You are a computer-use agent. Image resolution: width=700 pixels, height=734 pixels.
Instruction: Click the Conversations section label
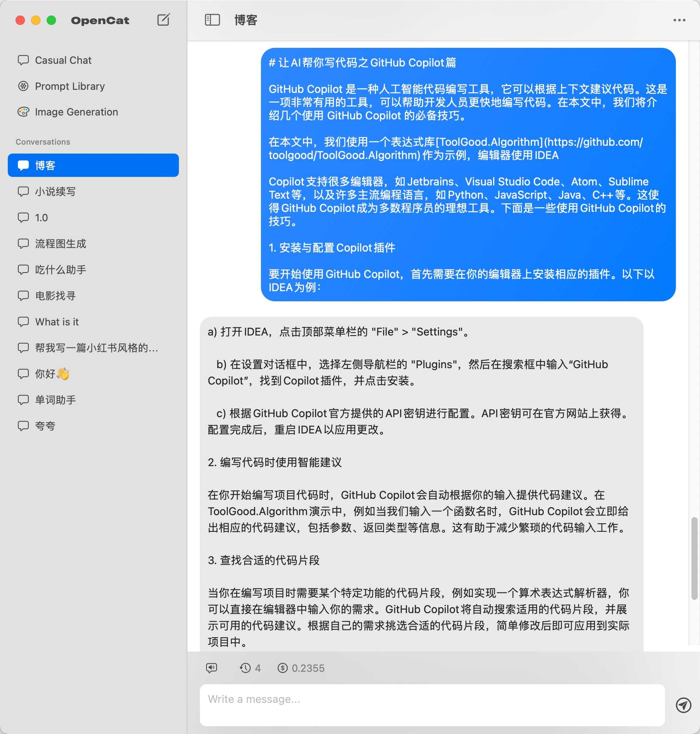tap(43, 142)
